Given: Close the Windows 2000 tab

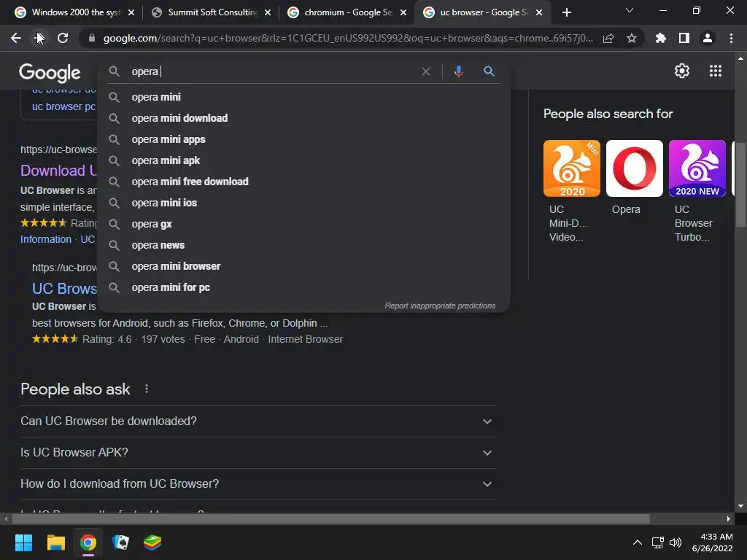Looking at the screenshot, I should (x=131, y=12).
